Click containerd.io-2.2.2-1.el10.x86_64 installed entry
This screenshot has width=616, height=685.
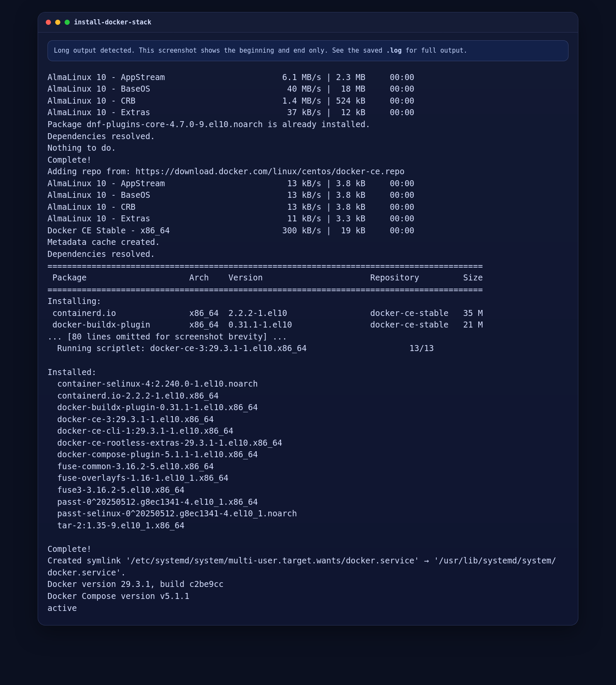click(138, 396)
